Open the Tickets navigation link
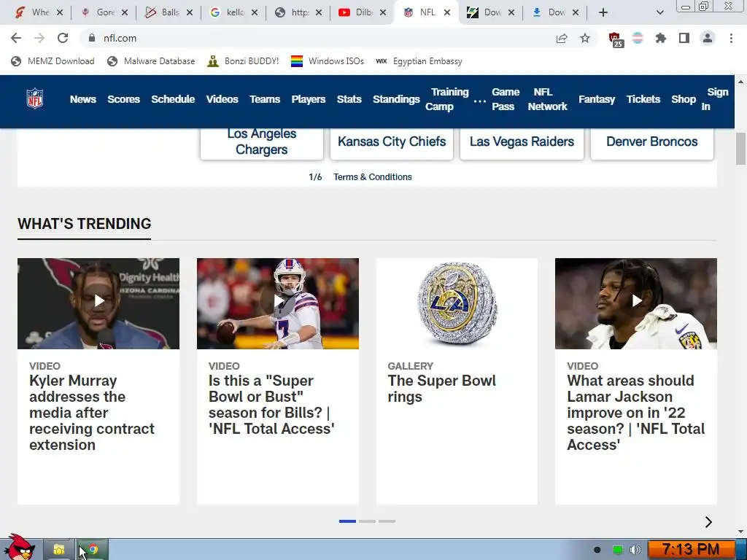Screen dimensions: 747x560 (643, 99)
